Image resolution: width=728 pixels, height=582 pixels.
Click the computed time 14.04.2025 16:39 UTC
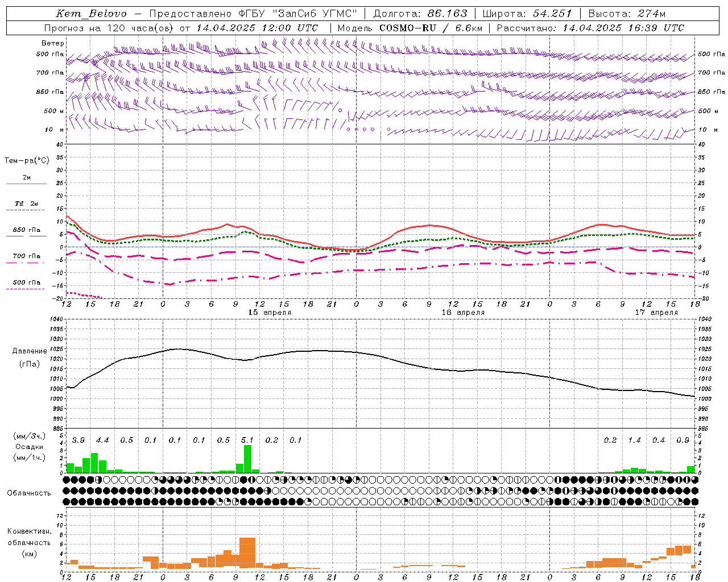tap(623, 28)
